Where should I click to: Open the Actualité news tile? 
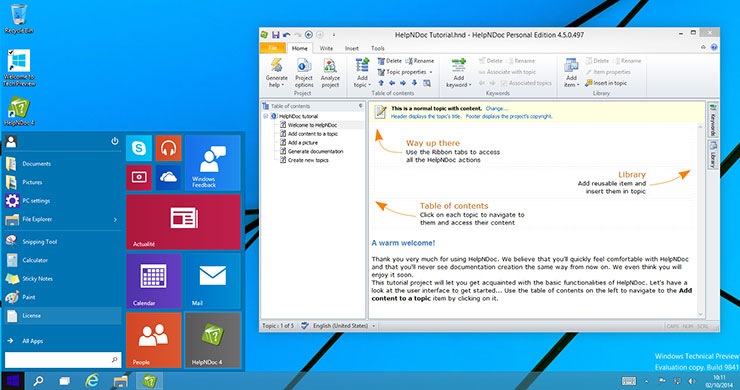[x=183, y=222]
